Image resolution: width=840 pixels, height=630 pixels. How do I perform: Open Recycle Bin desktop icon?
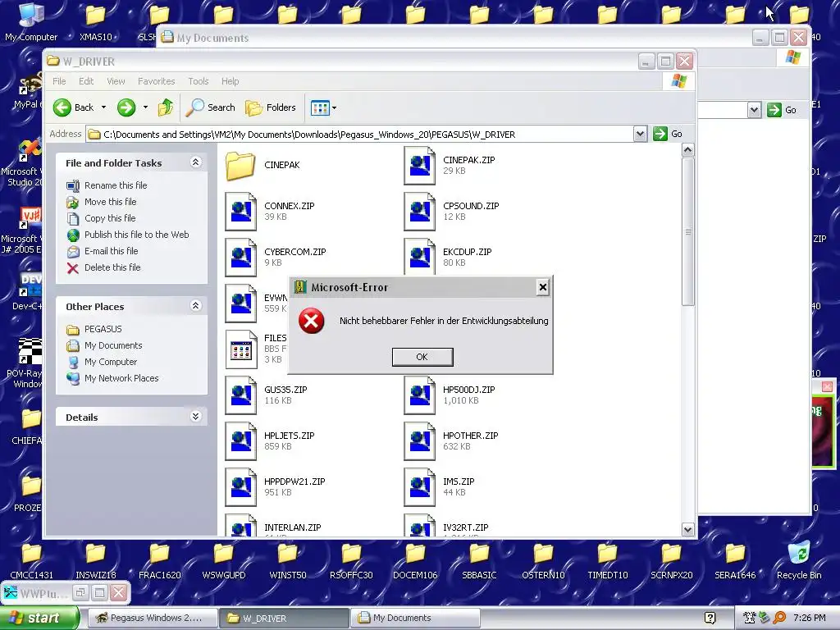pyautogui.click(x=799, y=560)
